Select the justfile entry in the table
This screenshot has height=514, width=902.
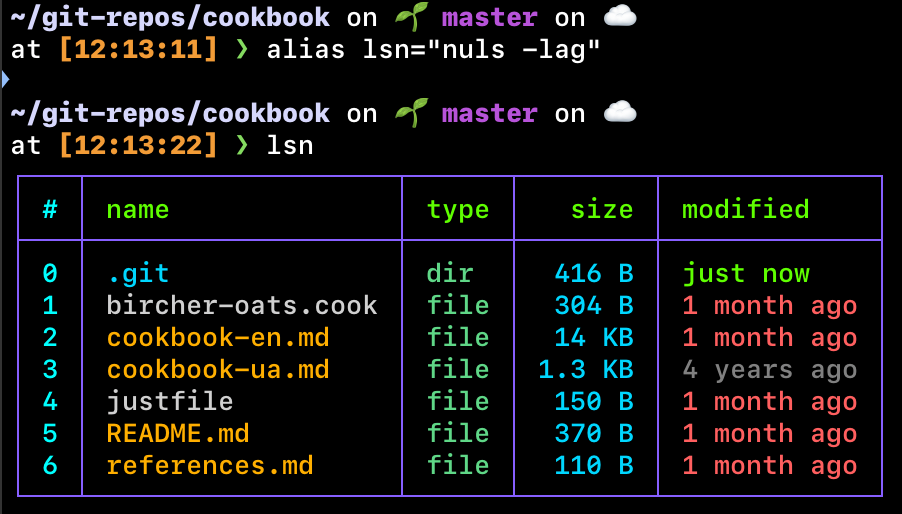coord(170,401)
